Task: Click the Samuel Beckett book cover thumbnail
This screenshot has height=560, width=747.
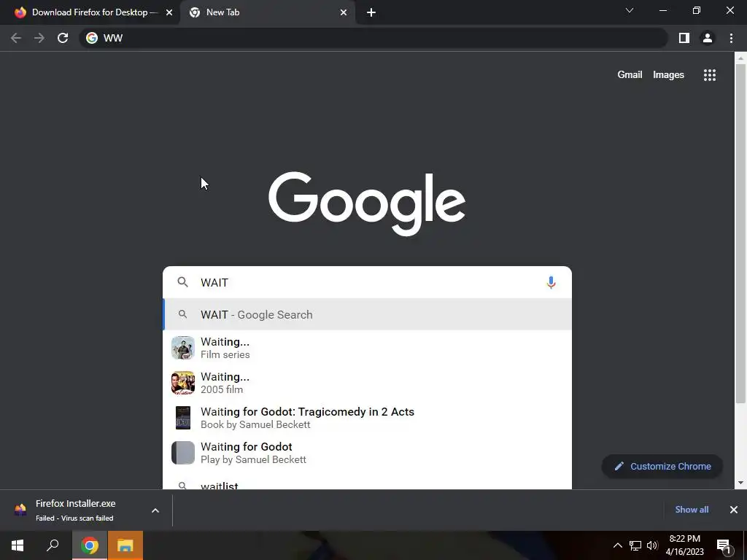Action: tap(183, 418)
